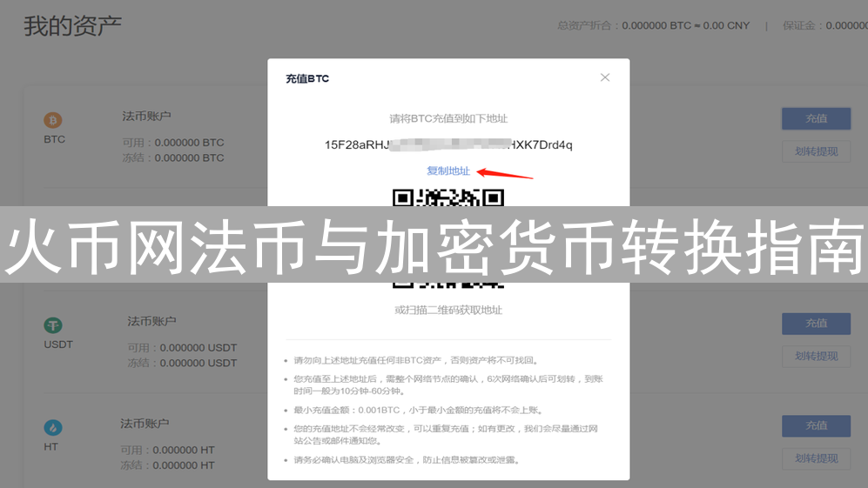Image resolution: width=868 pixels, height=488 pixels.
Task: Click the QR code image
Action: [x=448, y=238]
